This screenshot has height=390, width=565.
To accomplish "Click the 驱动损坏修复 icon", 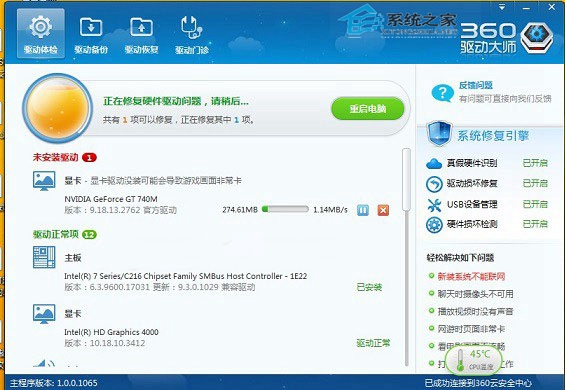I will pos(434,184).
